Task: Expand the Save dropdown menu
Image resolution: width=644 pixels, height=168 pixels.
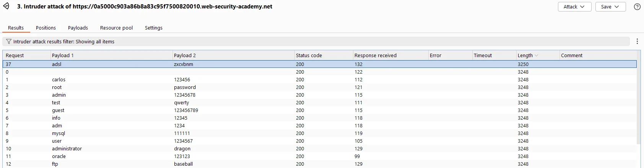Action: pos(610,7)
